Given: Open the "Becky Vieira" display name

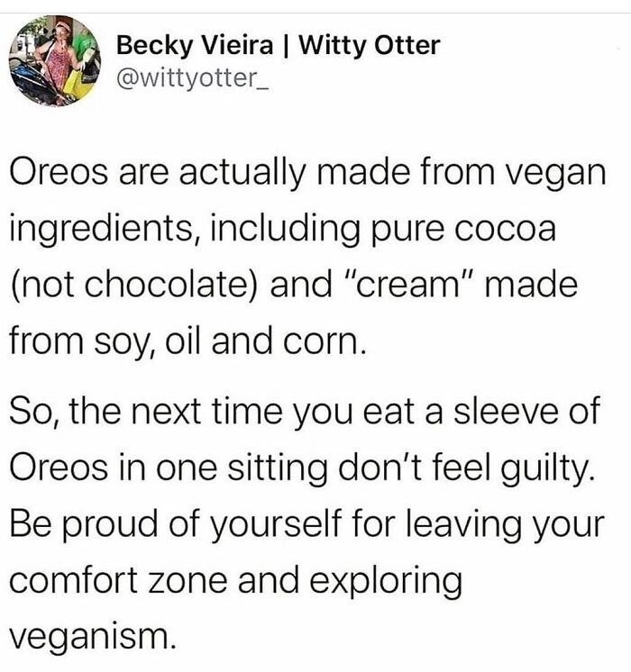Looking at the screenshot, I should (x=169, y=44).
